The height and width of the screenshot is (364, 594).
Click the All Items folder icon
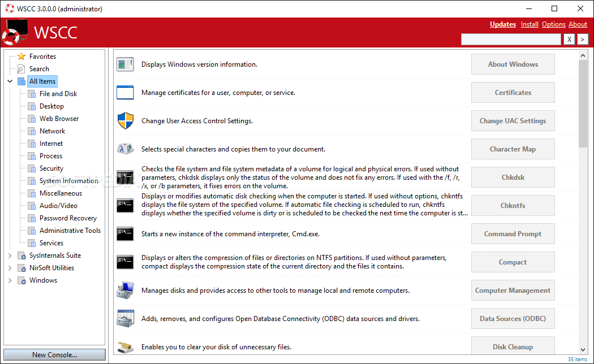point(21,81)
